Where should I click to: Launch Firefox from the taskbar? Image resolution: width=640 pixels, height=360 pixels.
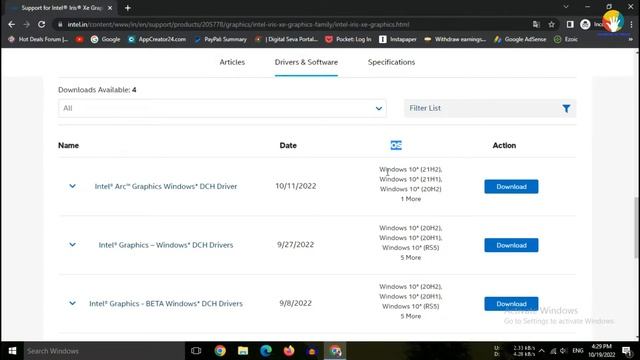pos(289,351)
